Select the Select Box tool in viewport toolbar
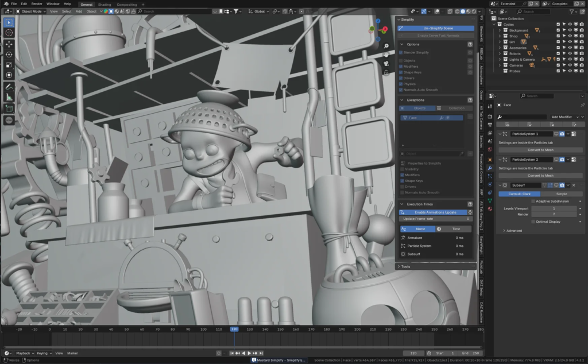 tap(9, 23)
